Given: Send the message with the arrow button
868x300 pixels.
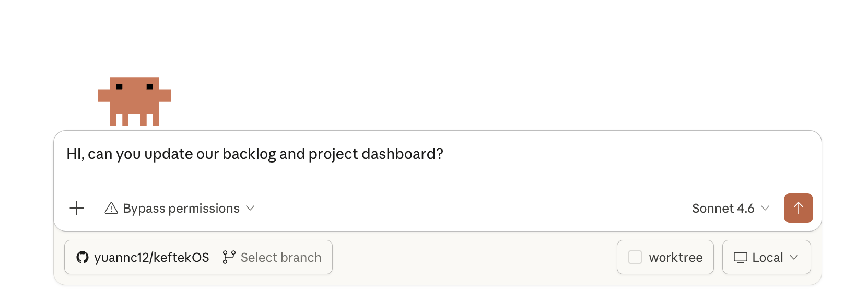Looking at the screenshot, I should tap(798, 208).
